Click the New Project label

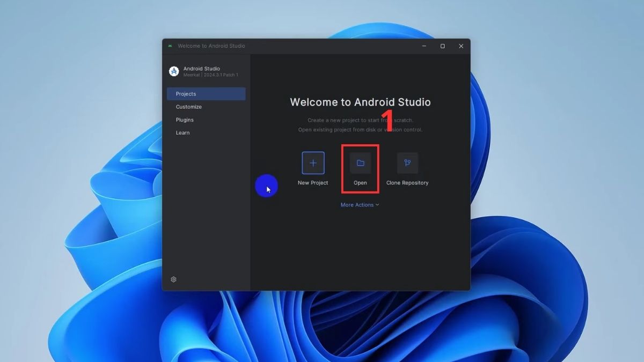click(313, 183)
